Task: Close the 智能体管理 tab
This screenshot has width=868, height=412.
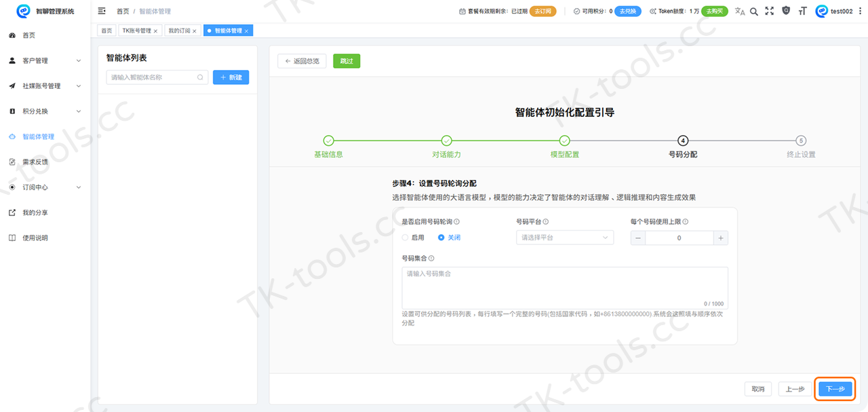Action: coord(247,31)
